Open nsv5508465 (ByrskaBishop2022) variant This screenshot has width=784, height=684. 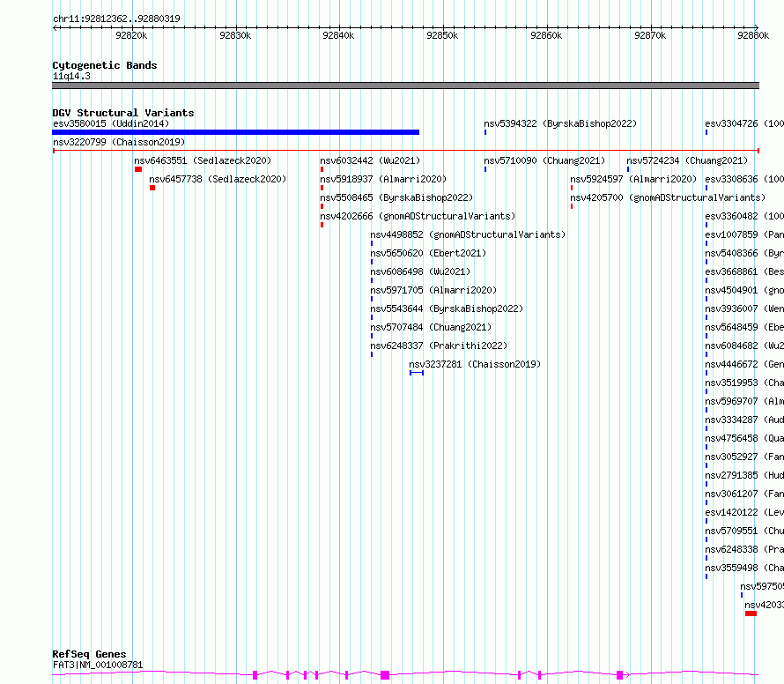[396, 197]
